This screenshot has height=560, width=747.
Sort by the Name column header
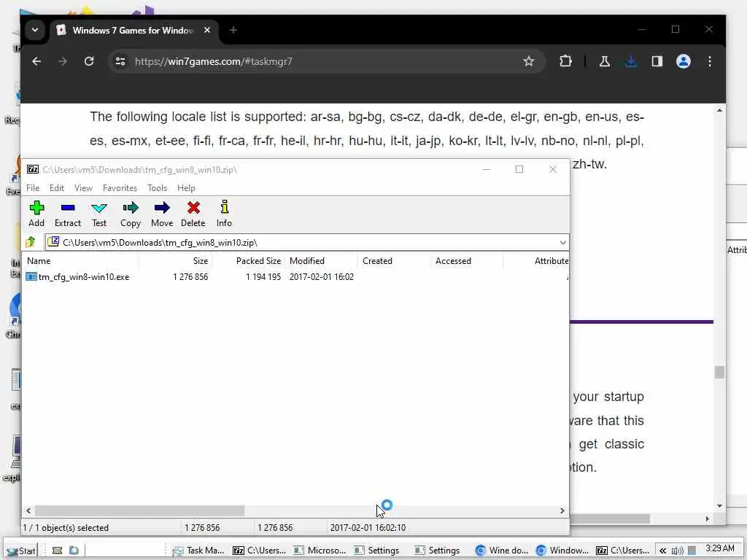pos(81,261)
